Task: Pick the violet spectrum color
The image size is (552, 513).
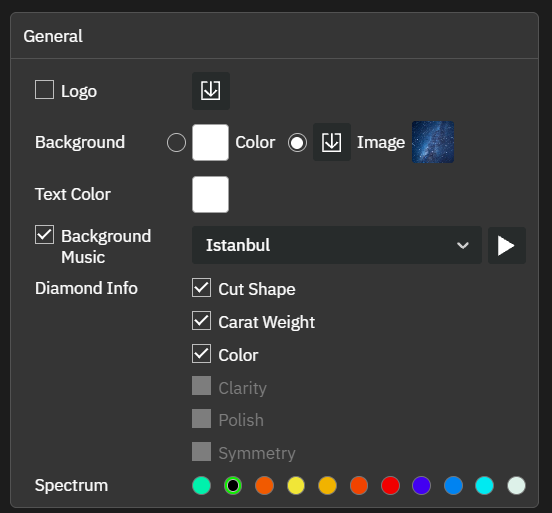Action: click(421, 486)
